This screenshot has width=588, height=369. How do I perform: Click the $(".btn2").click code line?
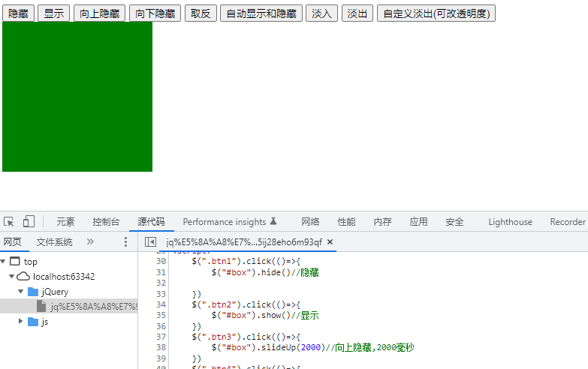tap(246, 304)
